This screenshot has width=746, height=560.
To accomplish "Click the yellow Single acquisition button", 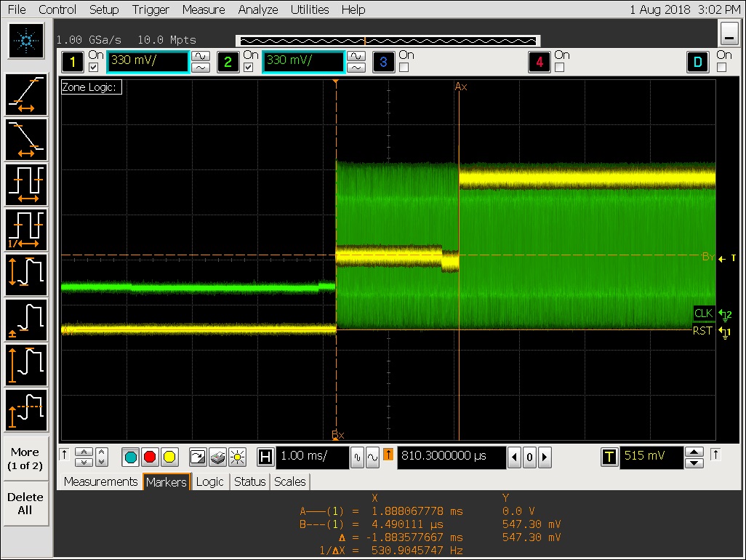I will click(x=169, y=457).
